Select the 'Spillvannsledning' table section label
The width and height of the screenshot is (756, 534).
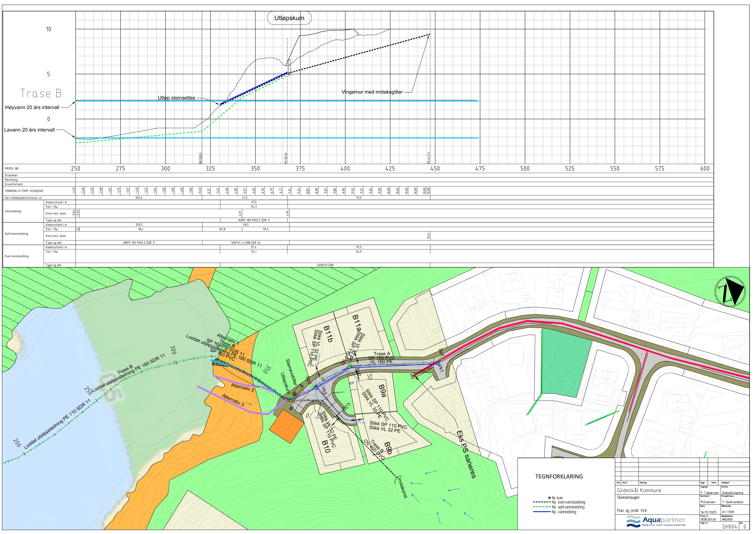[16, 234]
